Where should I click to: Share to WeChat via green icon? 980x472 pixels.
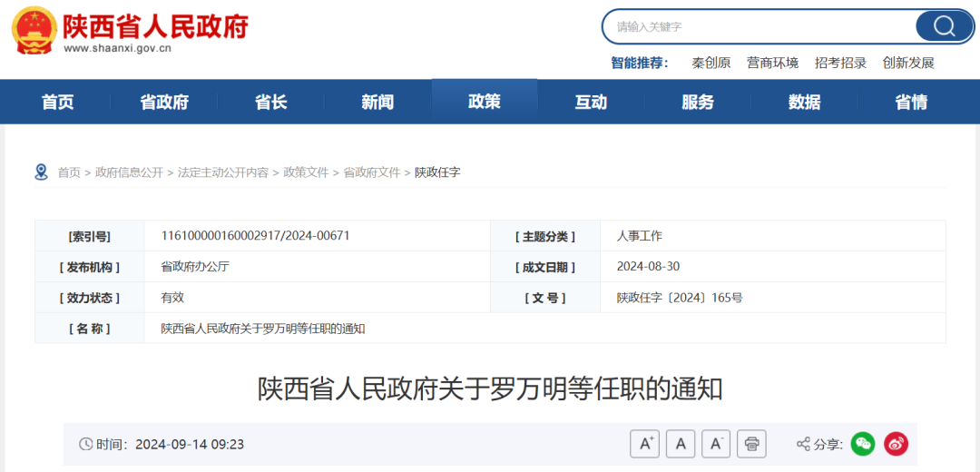coord(864,445)
